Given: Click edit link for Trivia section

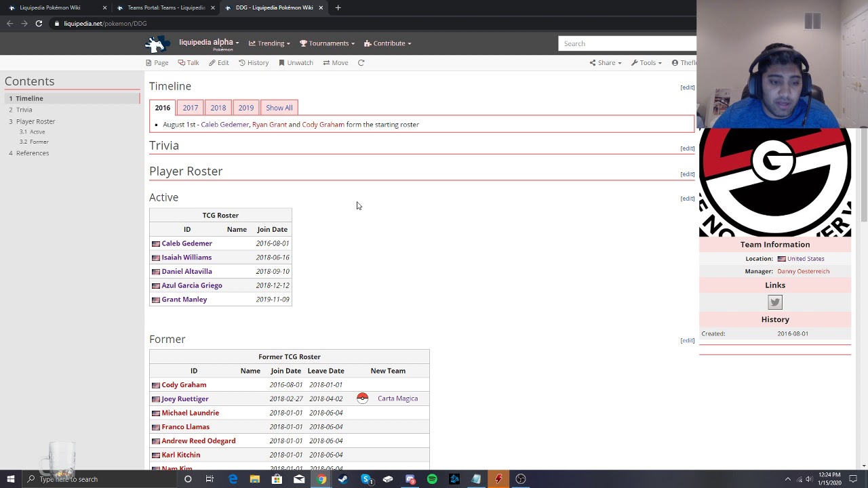Looking at the screenshot, I should (687, 148).
